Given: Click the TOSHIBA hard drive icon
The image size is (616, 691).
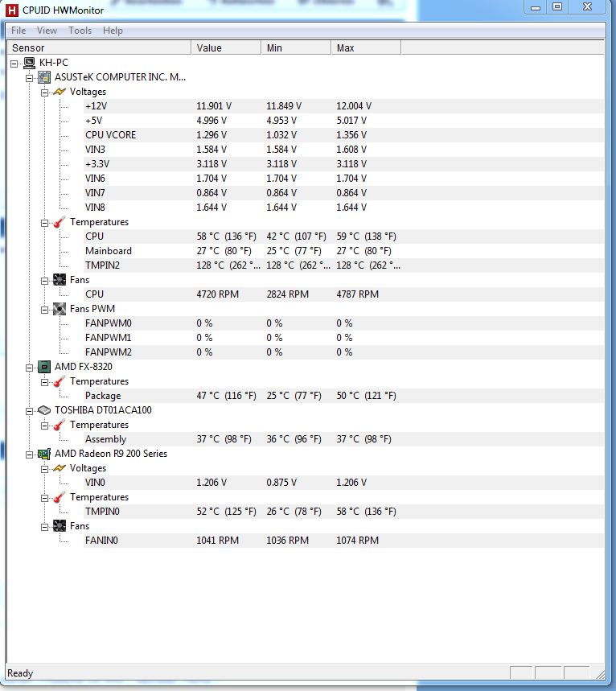Looking at the screenshot, I should (x=44, y=410).
